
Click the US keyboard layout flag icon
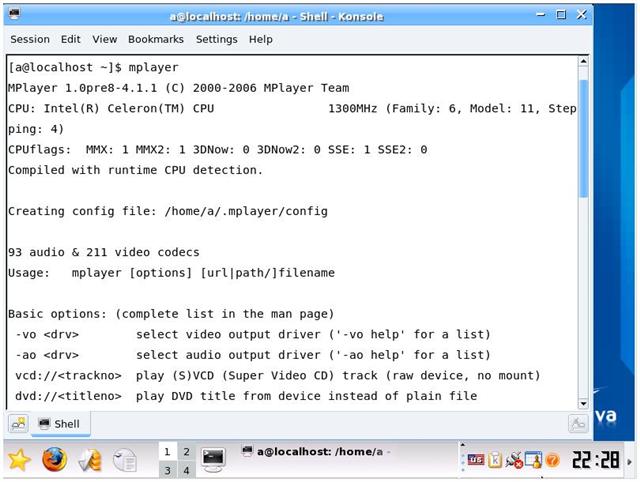[475, 460]
